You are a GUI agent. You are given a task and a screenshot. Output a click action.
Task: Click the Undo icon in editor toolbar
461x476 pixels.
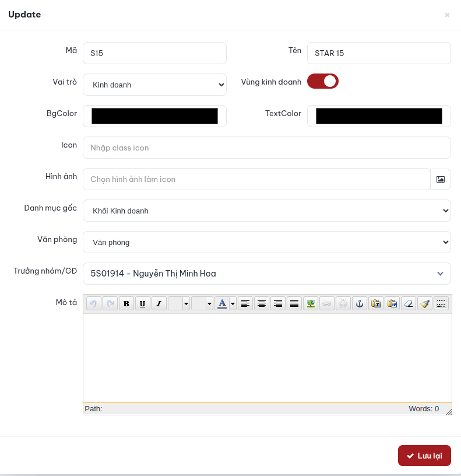pyautogui.click(x=94, y=303)
